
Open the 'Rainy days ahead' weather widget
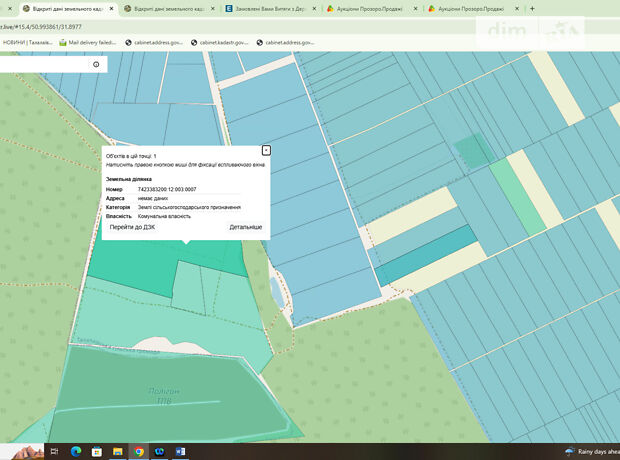pyautogui.click(x=592, y=452)
